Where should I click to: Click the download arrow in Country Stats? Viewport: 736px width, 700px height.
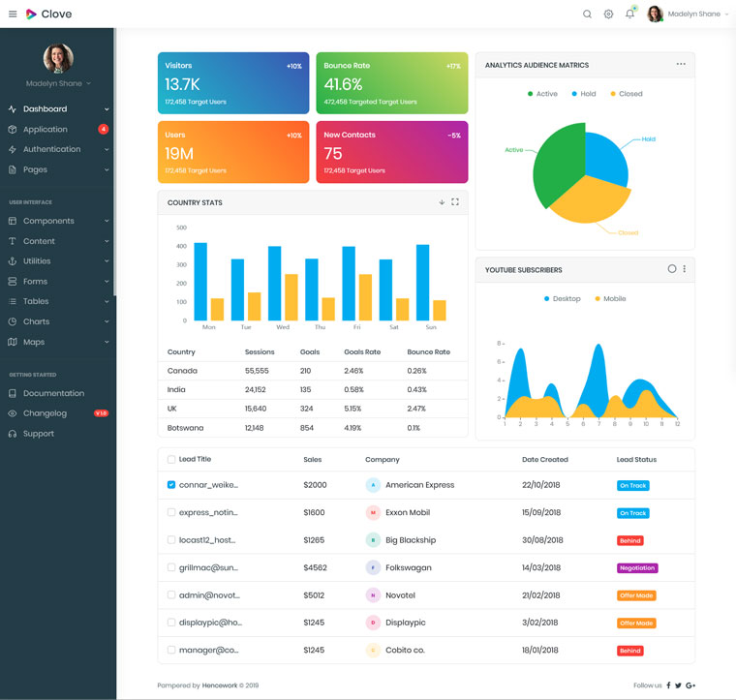[442, 202]
